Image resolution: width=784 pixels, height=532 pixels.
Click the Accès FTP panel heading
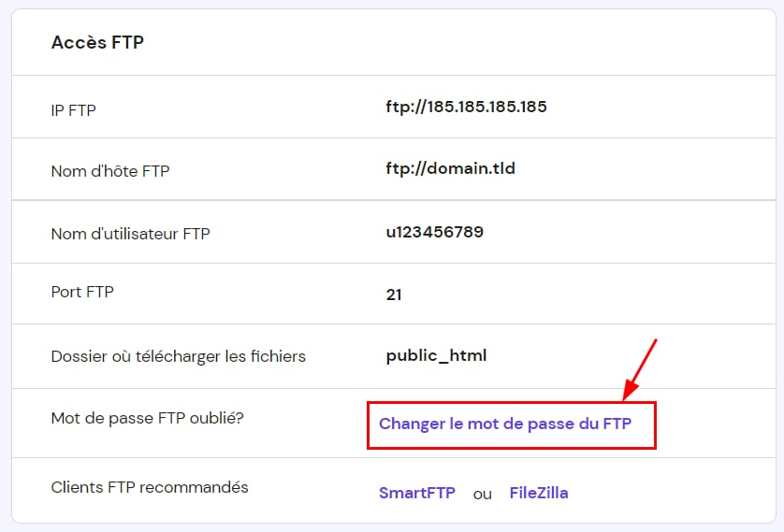(97, 42)
